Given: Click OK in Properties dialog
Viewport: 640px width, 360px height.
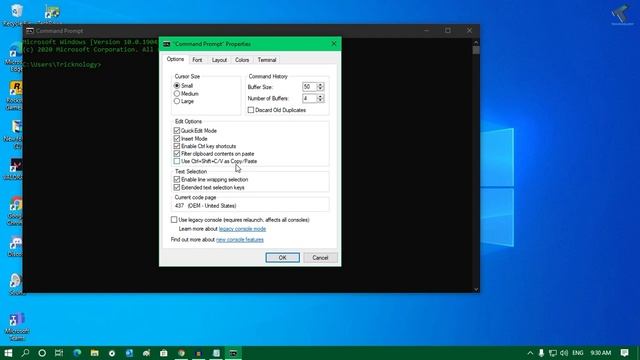Looking at the screenshot, I should point(282,258).
